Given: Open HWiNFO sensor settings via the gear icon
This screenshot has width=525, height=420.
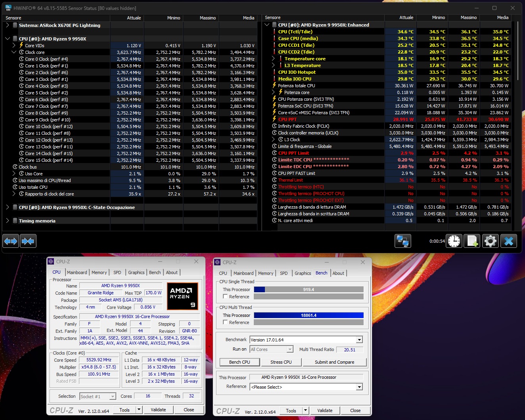Looking at the screenshot, I should click(491, 241).
